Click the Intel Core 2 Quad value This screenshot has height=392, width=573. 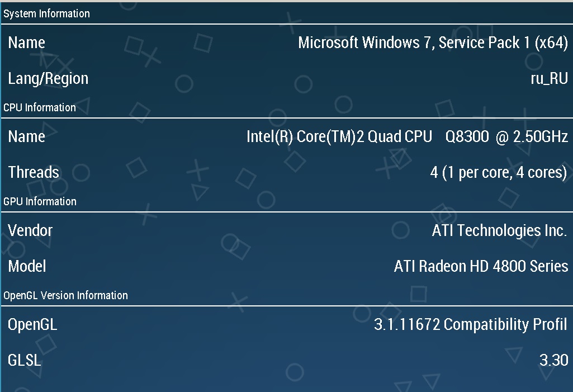(407, 136)
